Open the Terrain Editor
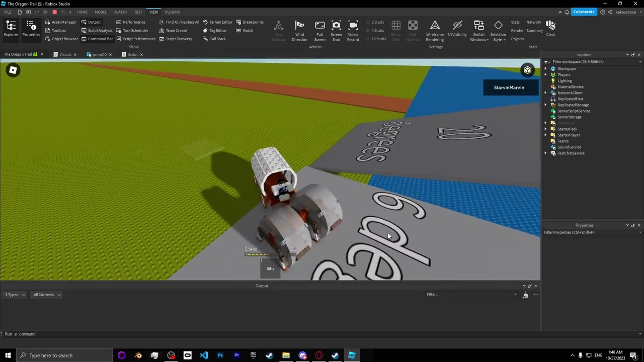The height and width of the screenshot is (362, 644). pyautogui.click(x=217, y=22)
